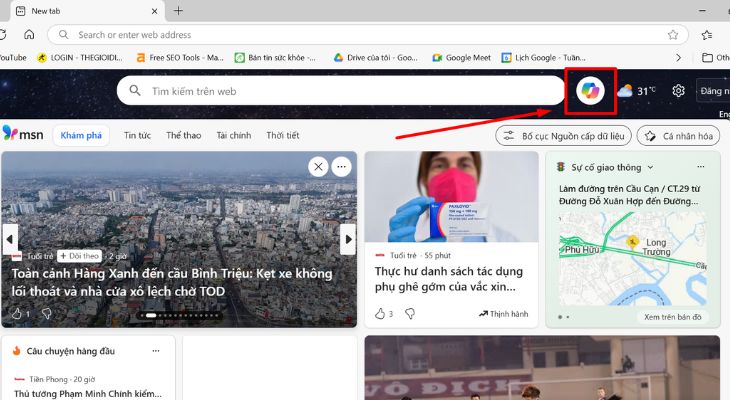Go to previous carousel slide

pyautogui.click(x=10, y=239)
